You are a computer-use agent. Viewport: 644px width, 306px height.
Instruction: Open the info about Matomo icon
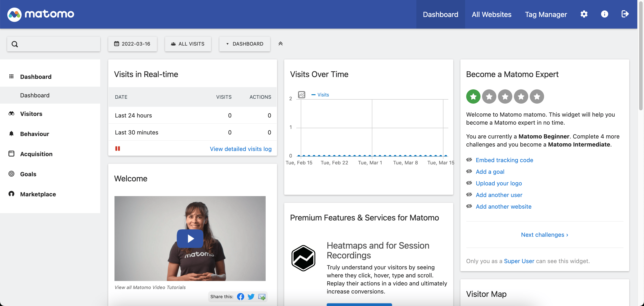pos(604,14)
